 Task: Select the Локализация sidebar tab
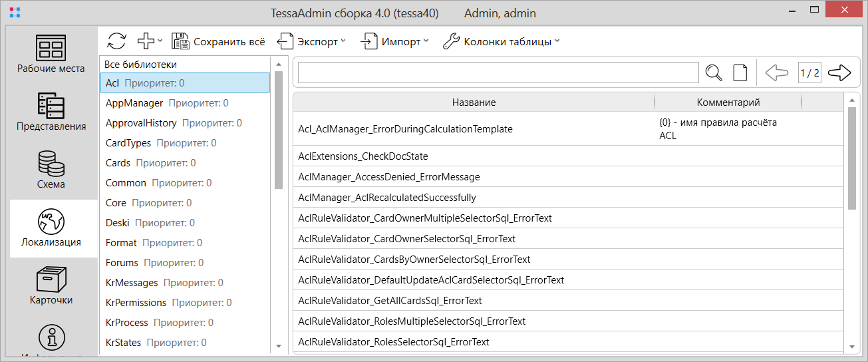click(x=51, y=228)
